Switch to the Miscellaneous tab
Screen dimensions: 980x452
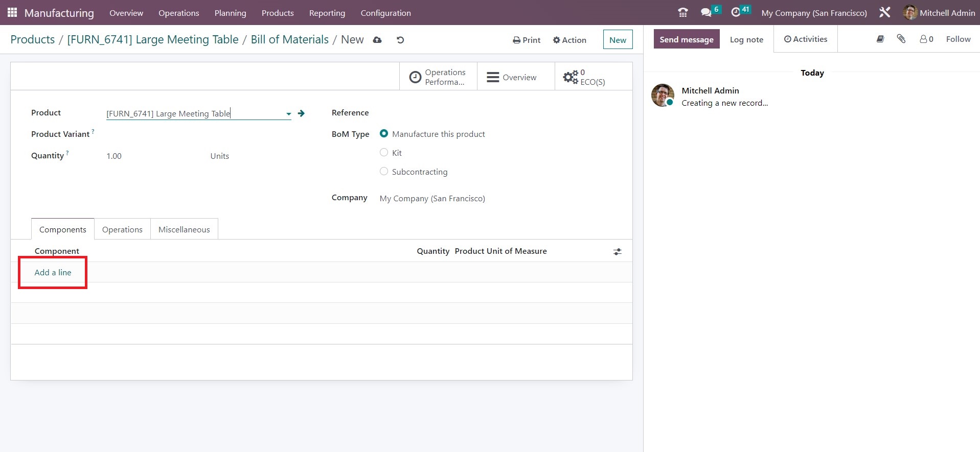tap(184, 229)
